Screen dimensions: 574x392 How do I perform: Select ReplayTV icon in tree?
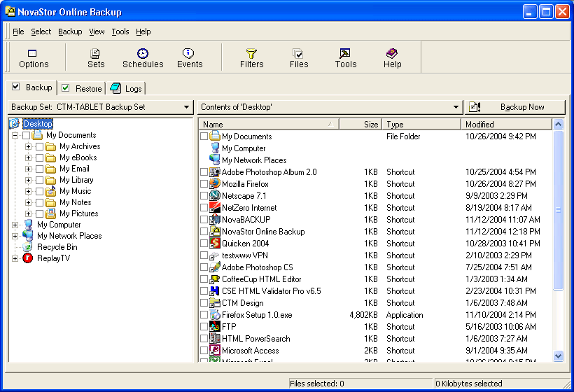coord(28,258)
